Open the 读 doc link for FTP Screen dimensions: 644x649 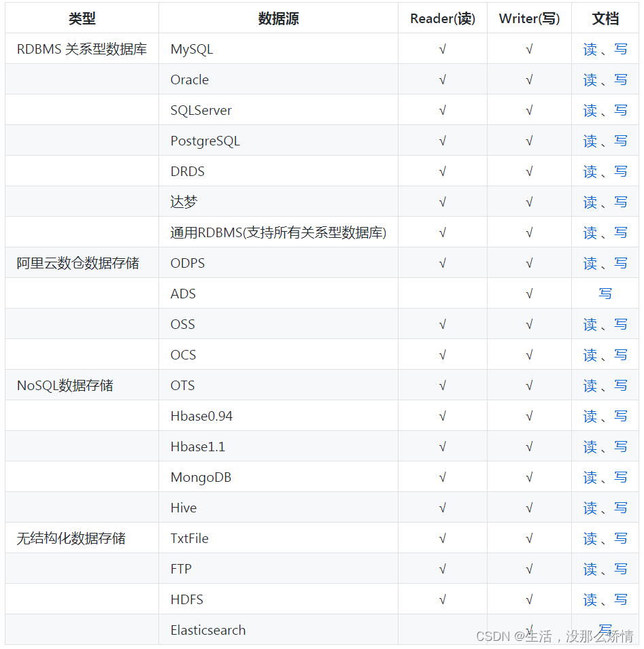point(590,569)
